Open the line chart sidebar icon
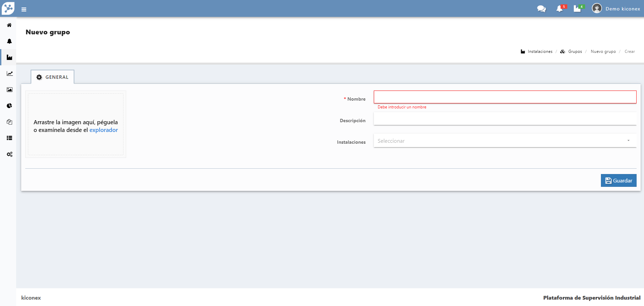 coord(9,74)
